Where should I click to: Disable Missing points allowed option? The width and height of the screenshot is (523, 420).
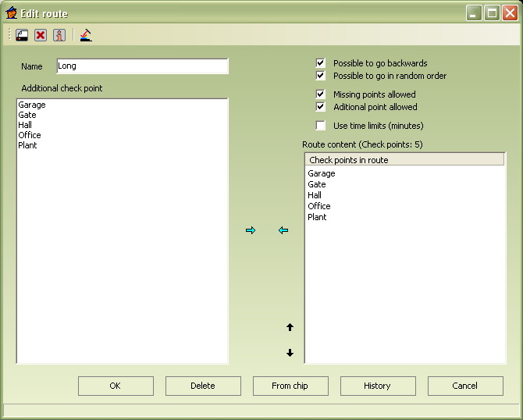[x=320, y=94]
